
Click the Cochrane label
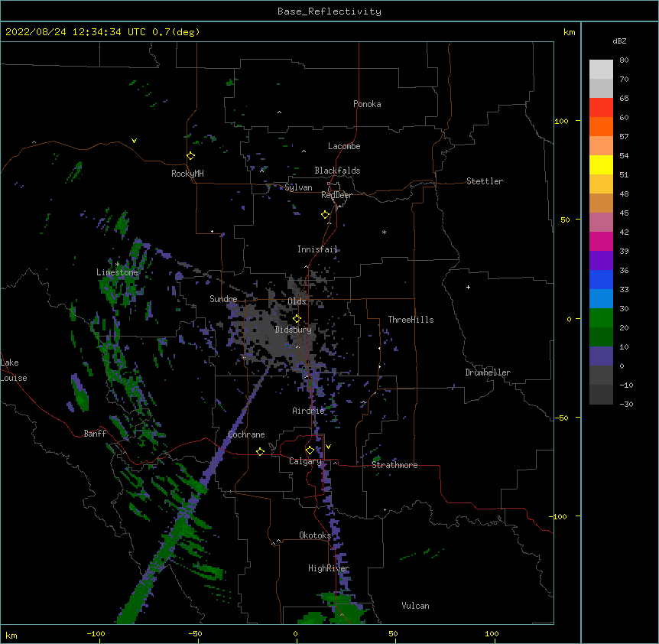tap(246, 434)
